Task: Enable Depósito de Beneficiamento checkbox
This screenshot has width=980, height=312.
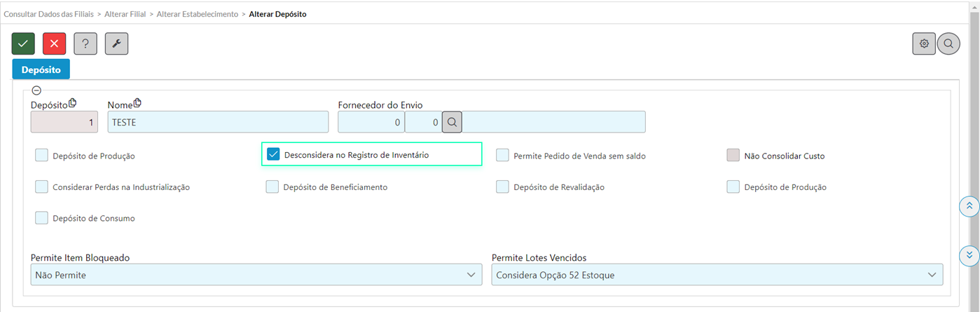Action: click(272, 186)
